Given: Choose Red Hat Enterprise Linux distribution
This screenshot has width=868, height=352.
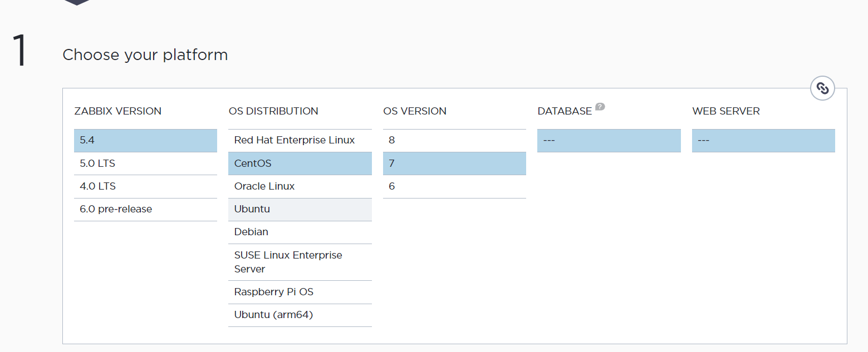Looking at the screenshot, I should click(300, 141).
